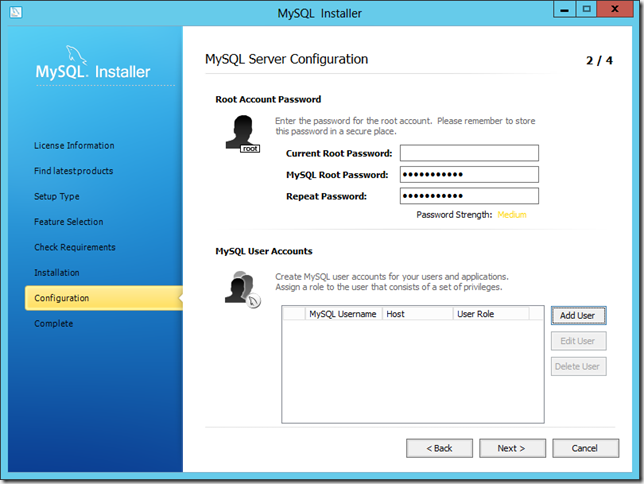
Task: Click the Next button
Action: 512,448
